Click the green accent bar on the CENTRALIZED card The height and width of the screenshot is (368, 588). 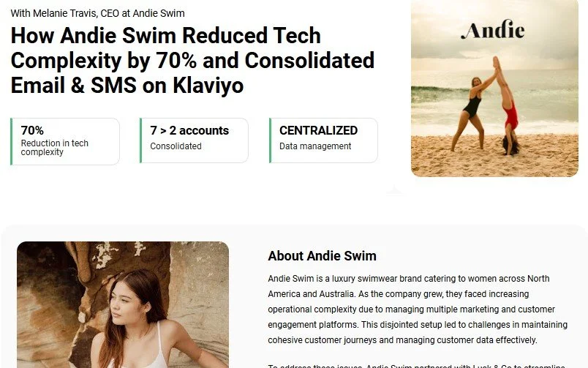click(270, 140)
